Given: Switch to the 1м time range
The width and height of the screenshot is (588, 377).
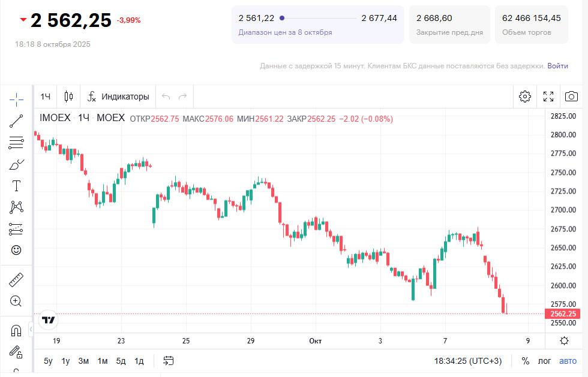Looking at the screenshot, I should point(103,361).
